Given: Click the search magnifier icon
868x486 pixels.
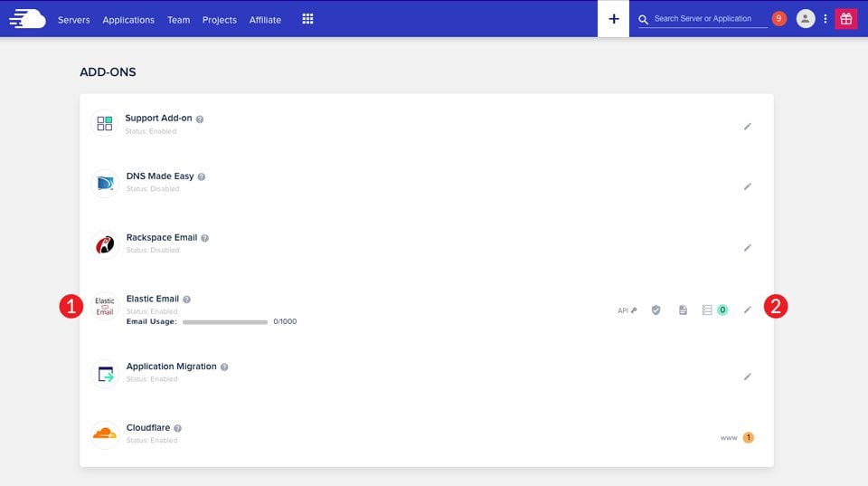Looking at the screenshot, I should tap(643, 19).
